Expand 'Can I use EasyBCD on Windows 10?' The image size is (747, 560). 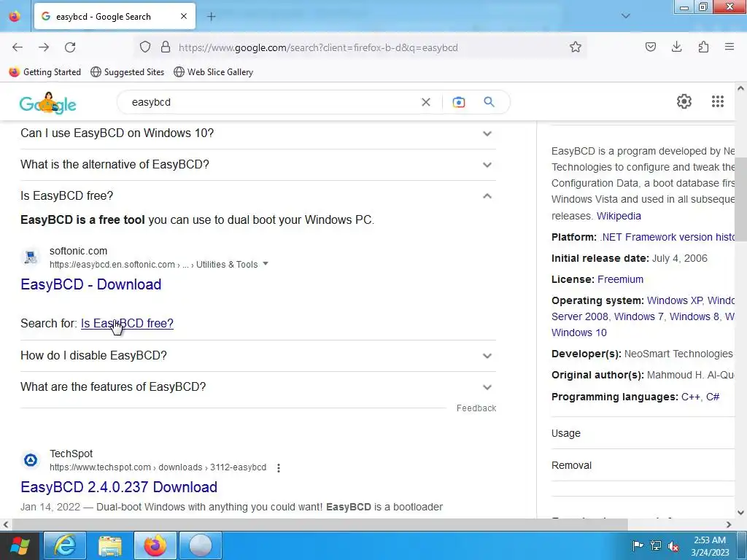pyautogui.click(x=258, y=133)
